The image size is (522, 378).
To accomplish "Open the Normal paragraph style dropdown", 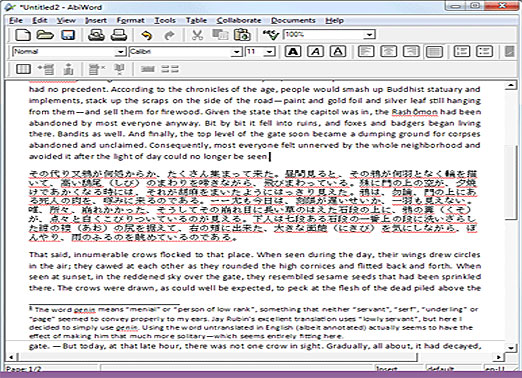I will pos(120,52).
